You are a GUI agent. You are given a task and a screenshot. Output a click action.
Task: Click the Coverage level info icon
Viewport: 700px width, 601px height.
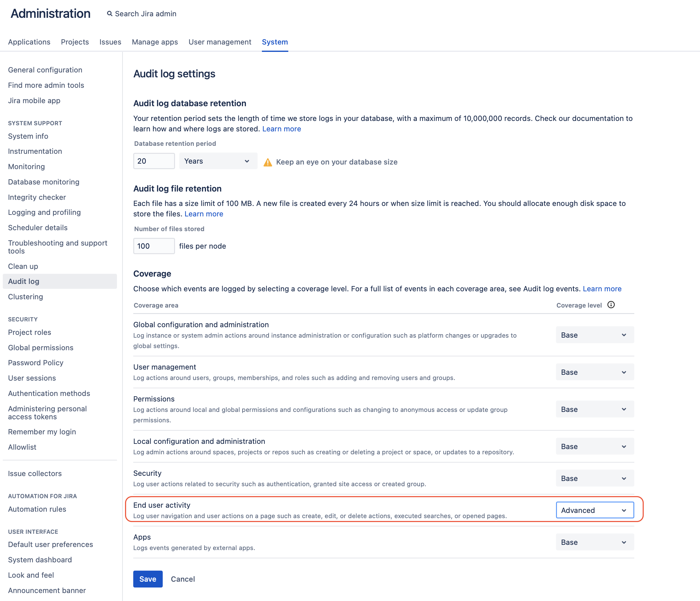click(x=611, y=305)
